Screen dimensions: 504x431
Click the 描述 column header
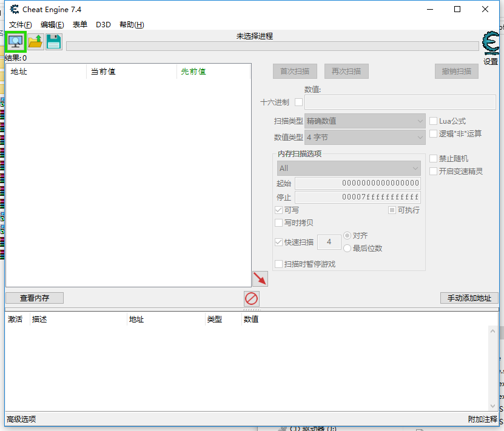[x=78, y=319]
